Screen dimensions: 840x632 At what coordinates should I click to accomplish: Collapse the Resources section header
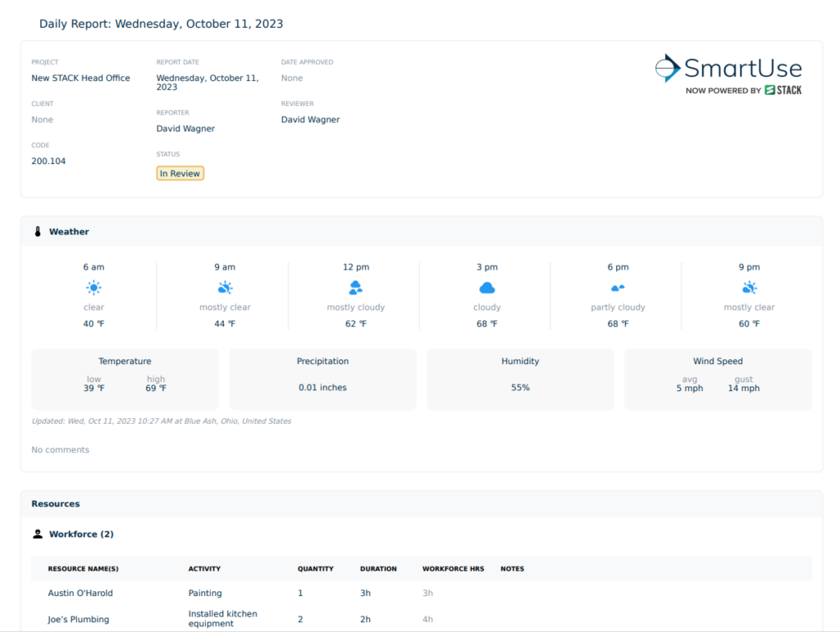55,503
